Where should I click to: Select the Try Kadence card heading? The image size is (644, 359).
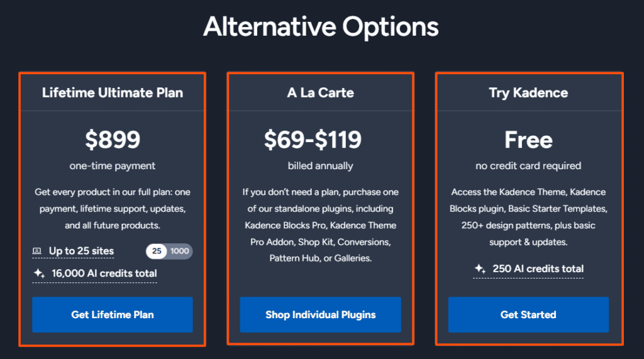pyautogui.click(x=528, y=93)
